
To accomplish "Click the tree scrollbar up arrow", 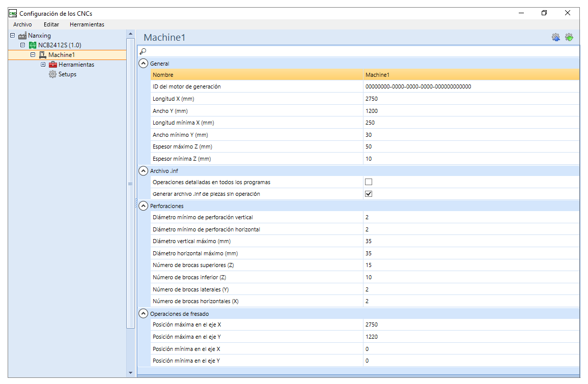I will [x=130, y=34].
